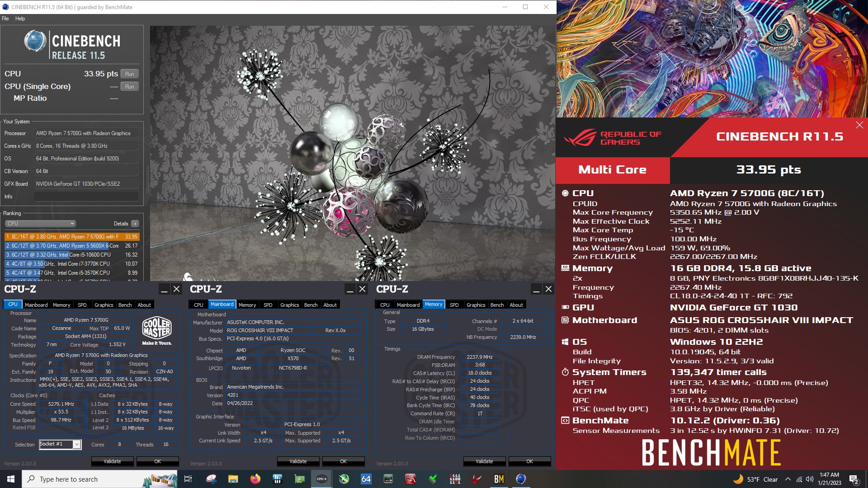Click Validate in left CPU-Z window

[112, 461]
